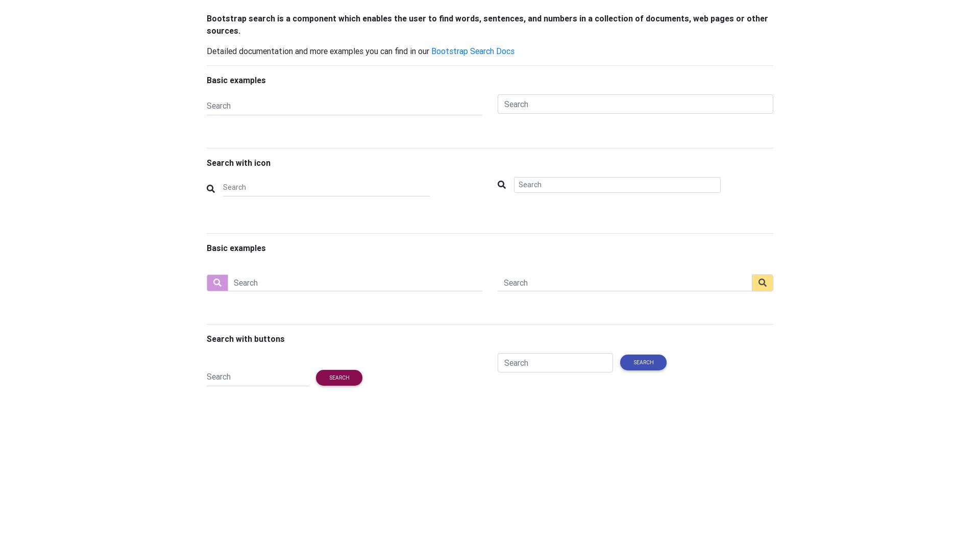Click magnifier icon beside outlined small search box
Viewport: 980px width, 551px height.
502,185
